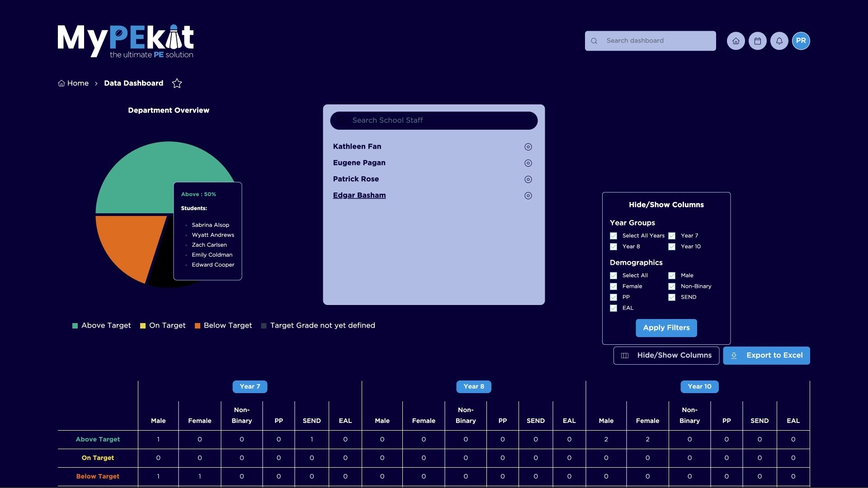
Task: Click target icon beside Edgar Basham
Action: pos(528,196)
